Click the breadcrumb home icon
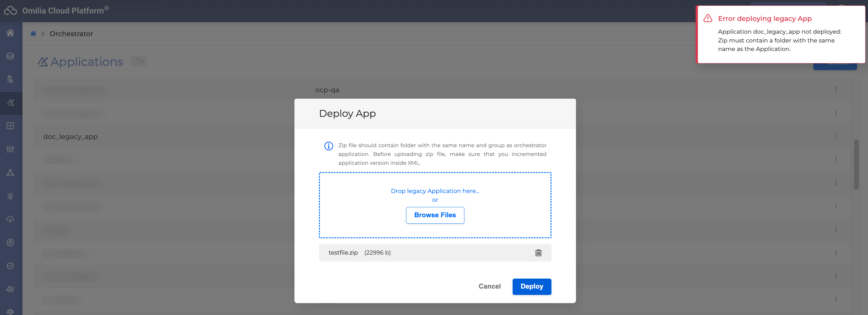The width and height of the screenshot is (868, 315). click(x=33, y=34)
